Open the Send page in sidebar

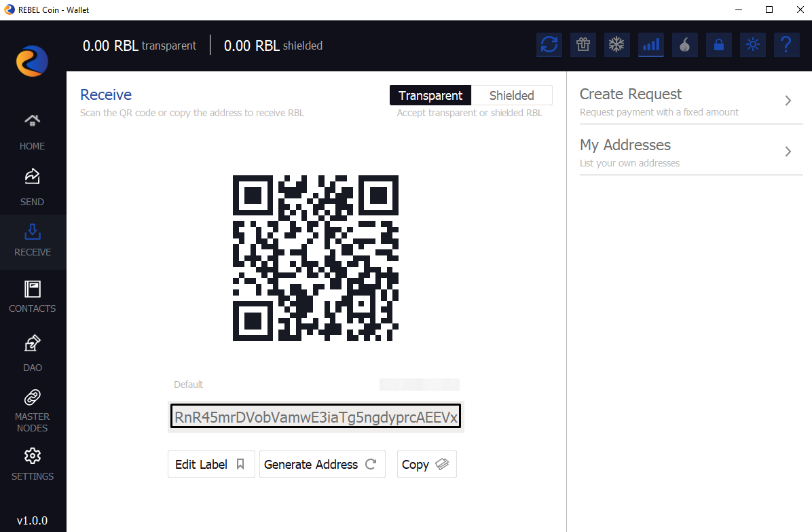tap(32, 188)
